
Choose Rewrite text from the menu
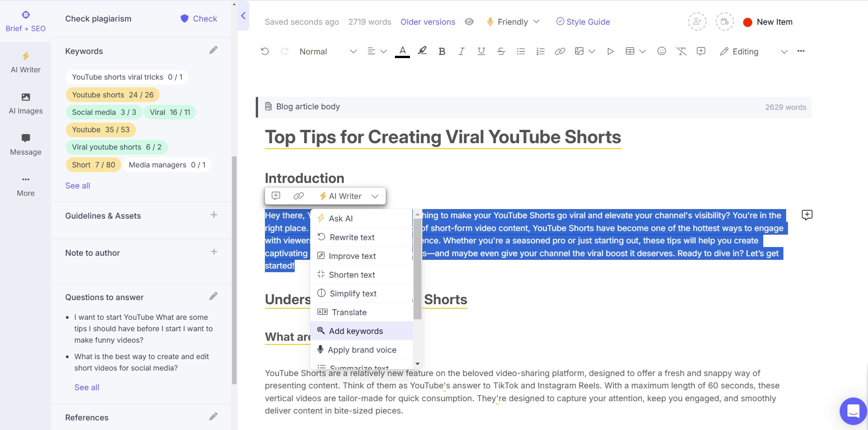click(361, 237)
